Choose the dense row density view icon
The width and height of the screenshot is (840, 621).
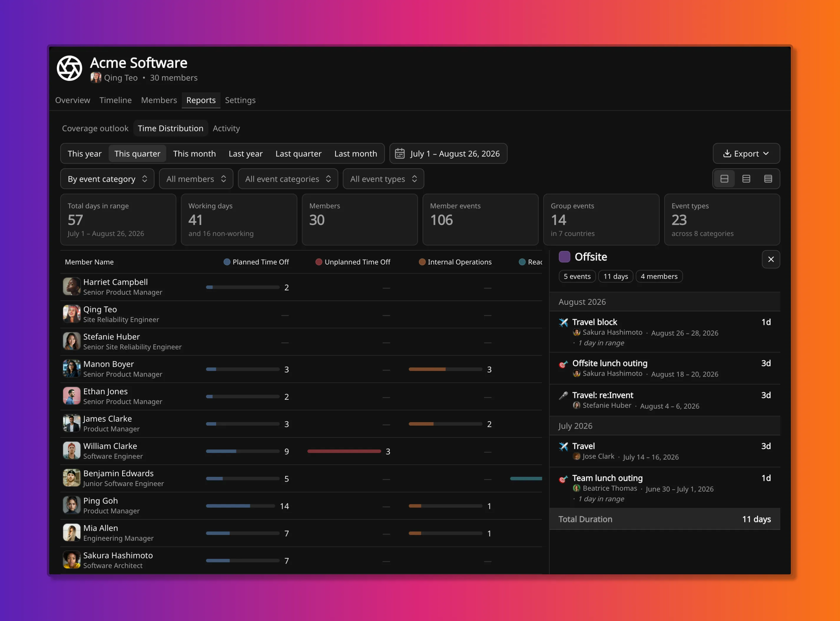click(x=768, y=179)
